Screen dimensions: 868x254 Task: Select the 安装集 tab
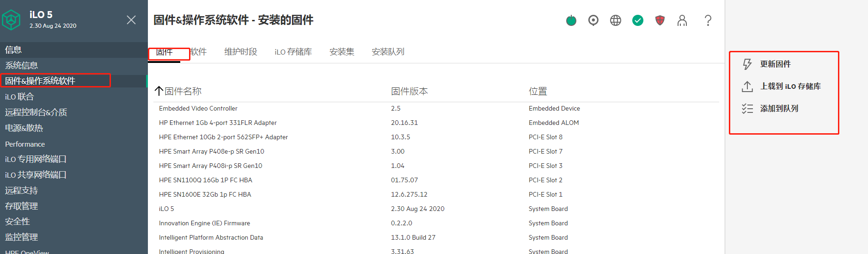pyautogui.click(x=342, y=52)
